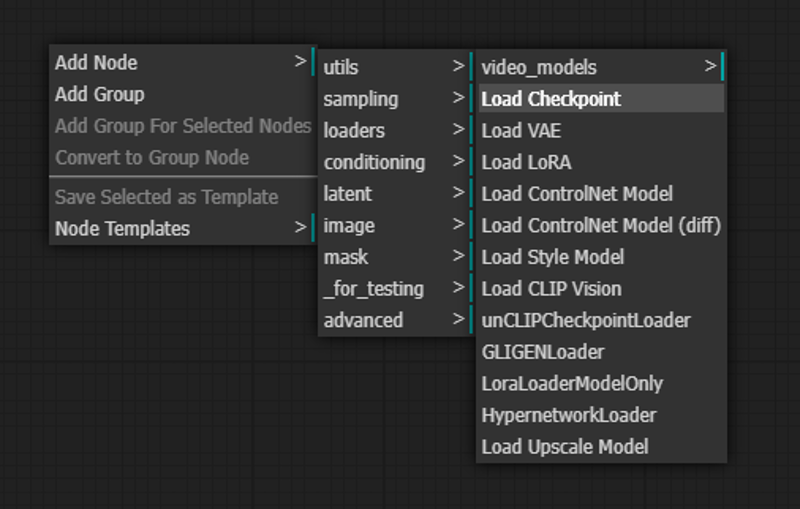This screenshot has height=509, width=800.
Task: Add a HypernetworkLoader node
Action: (x=601, y=415)
